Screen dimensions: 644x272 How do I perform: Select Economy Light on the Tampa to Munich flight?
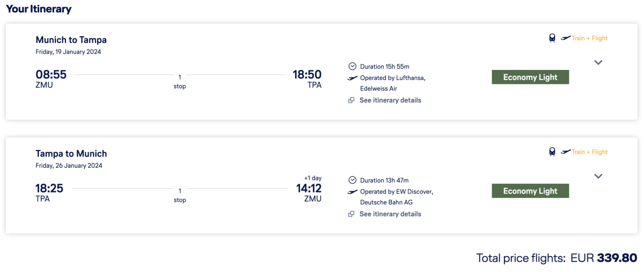pyautogui.click(x=530, y=191)
